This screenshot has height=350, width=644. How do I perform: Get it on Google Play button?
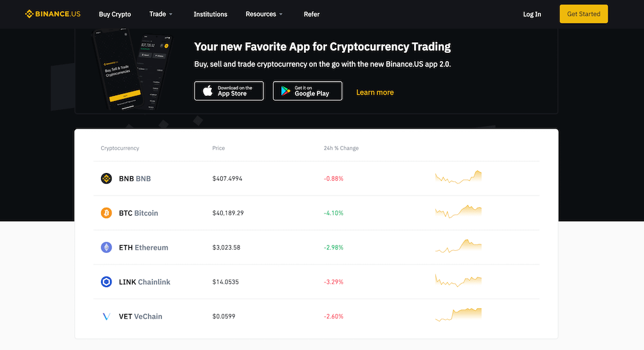pyautogui.click(x=308, y=91)
